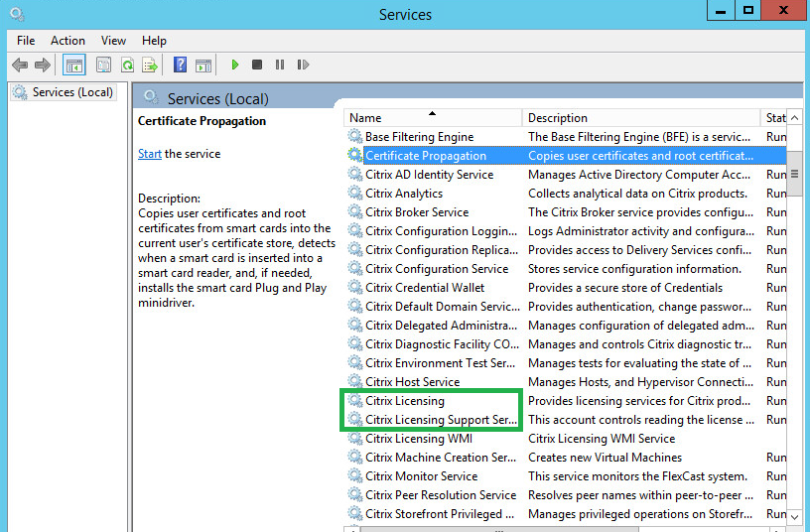Click the Status column header
Image resolution: width=810 pixels, height=532 pixels.
[x=773, y=118]
